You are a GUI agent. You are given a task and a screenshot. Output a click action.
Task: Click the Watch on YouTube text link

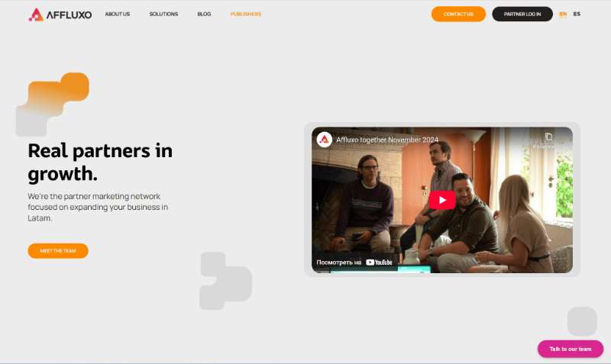(x=338, y=263)
